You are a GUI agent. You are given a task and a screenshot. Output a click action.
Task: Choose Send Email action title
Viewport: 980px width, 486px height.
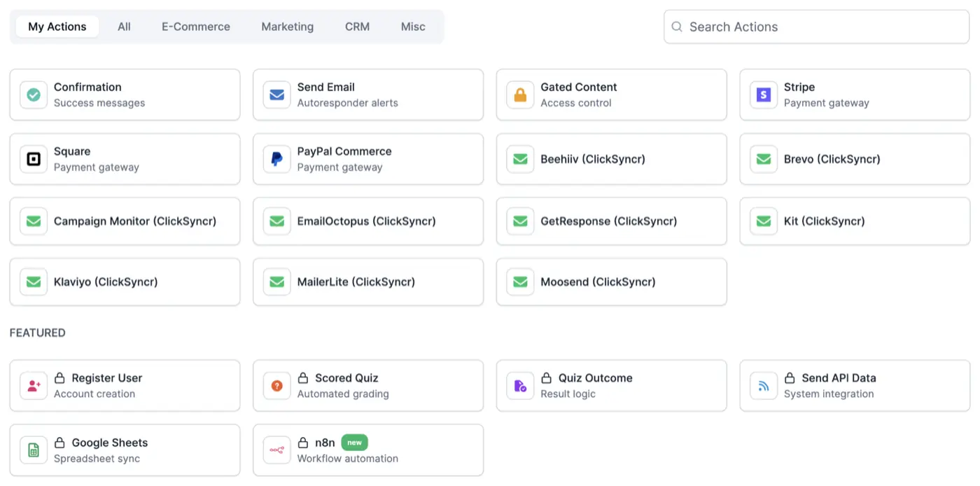click(x=326, y=87)
